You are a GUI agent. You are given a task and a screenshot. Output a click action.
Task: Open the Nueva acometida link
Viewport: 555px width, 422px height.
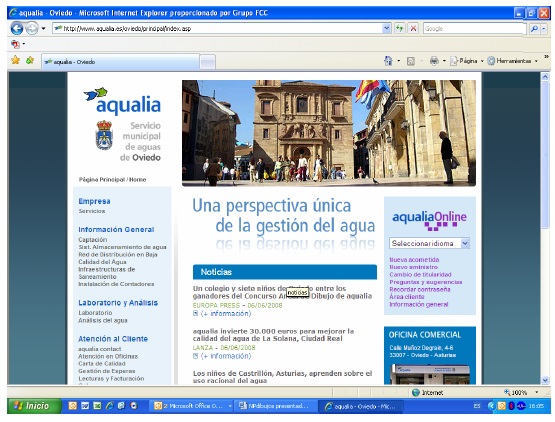pos(414,260)
